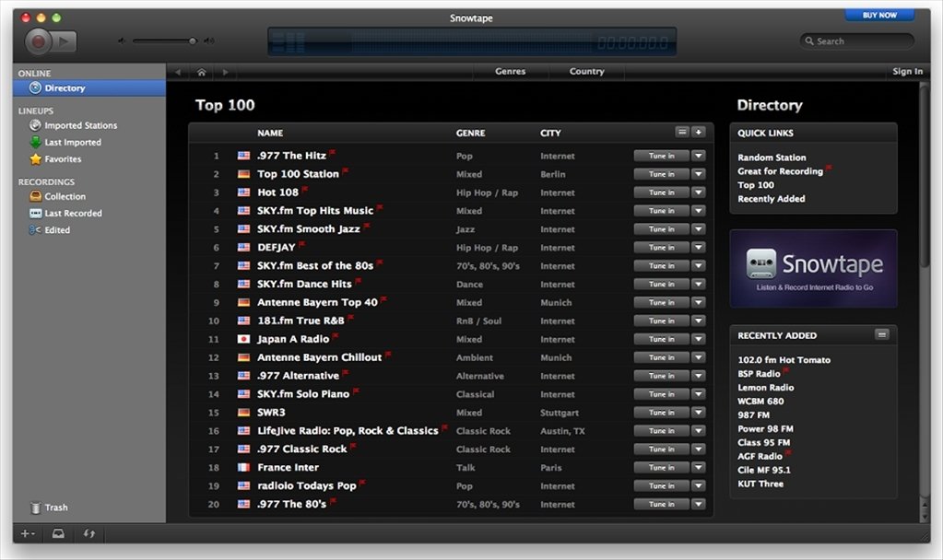943x560 pixels.
Task: Click the France flag icon for France Inter
Action: point(243,468)
